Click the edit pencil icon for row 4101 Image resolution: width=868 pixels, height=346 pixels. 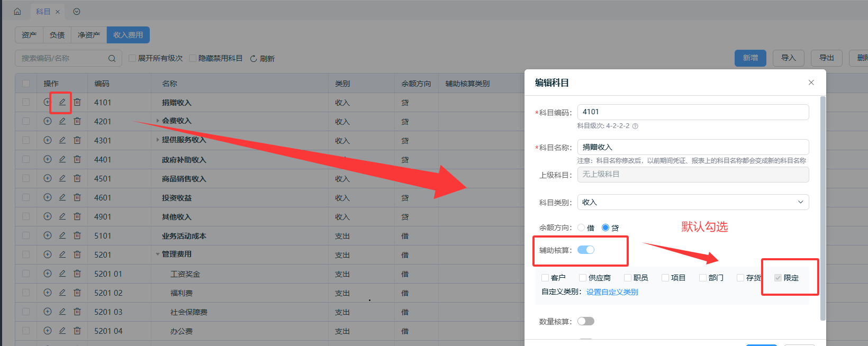[62, 102]
